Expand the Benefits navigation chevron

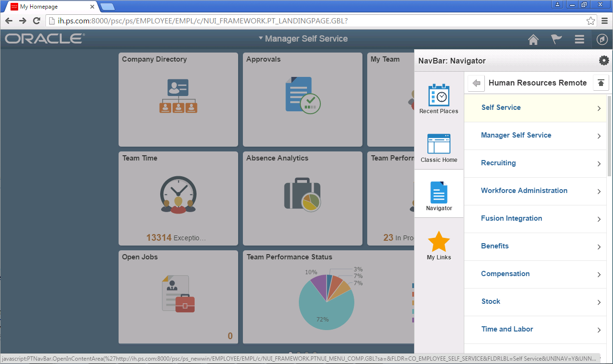[598, 246]
